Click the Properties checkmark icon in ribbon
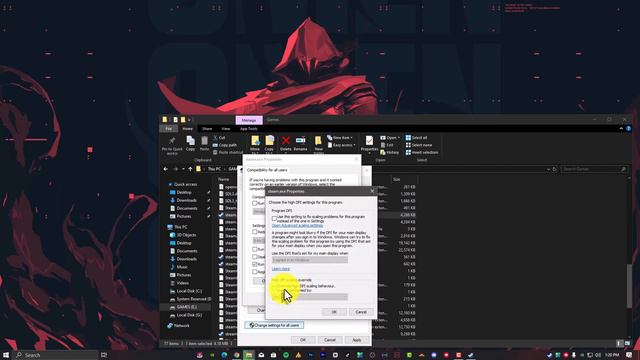640x360 pixels. click(369, 141)
